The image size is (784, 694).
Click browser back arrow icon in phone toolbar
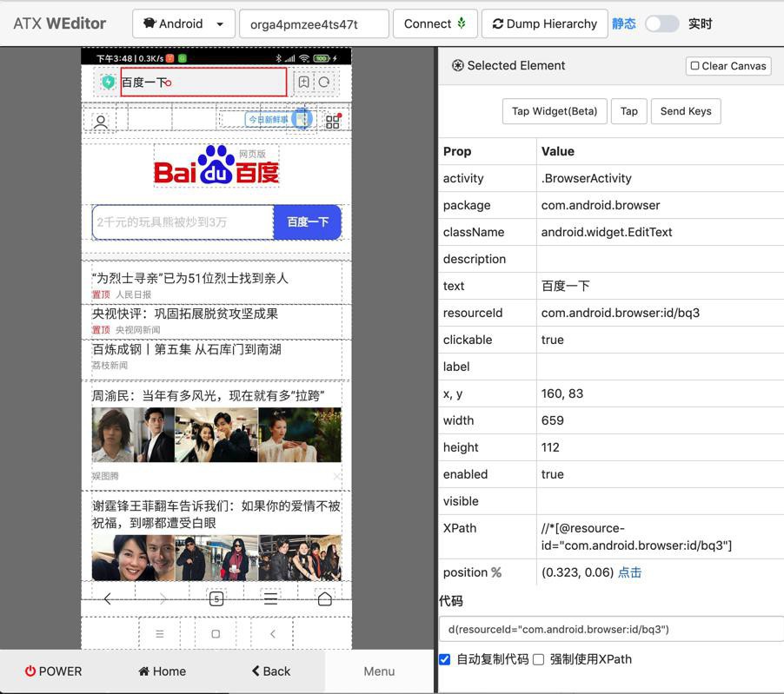[x=108, y=598]
